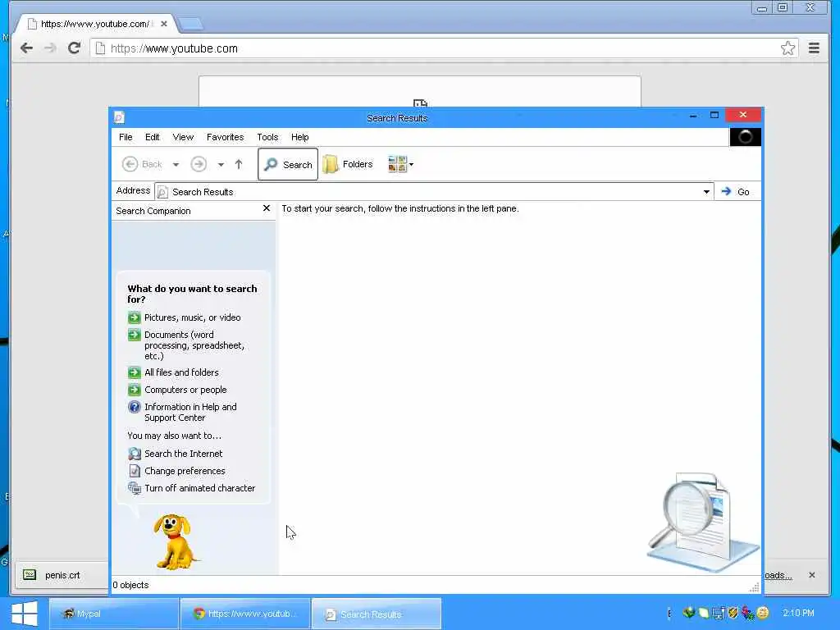Maximize the Search Results window
The image size is (840, 630).
(714, 115)
